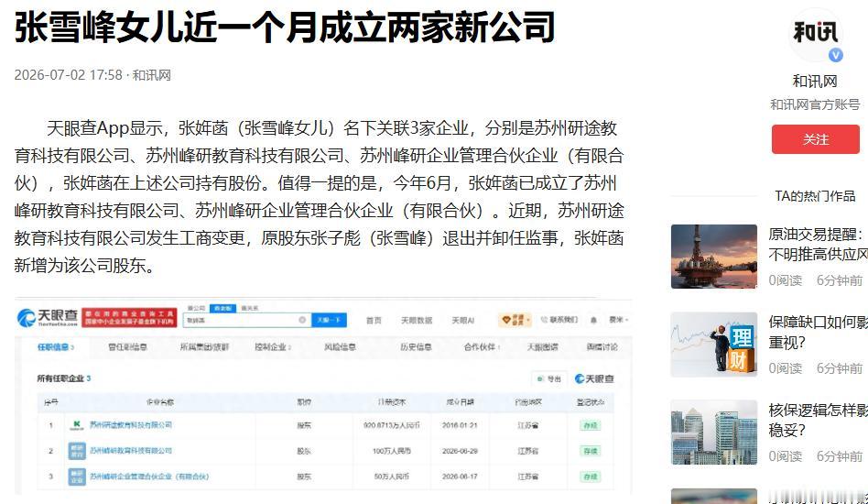Open the article titled 原油交易提醒
The height and width of the screenshot is (504, 868).
819,245
